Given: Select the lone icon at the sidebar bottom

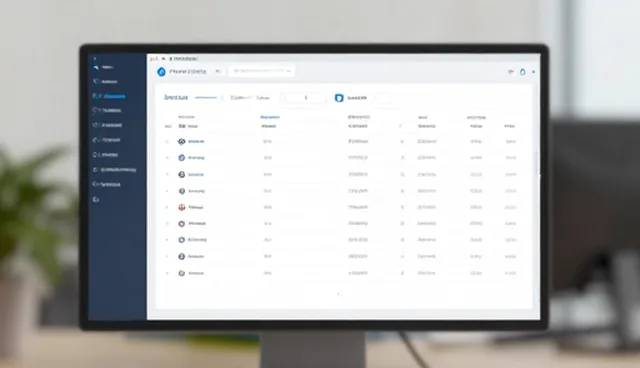Looking at the screenshot, I should (x=96, y=200).
